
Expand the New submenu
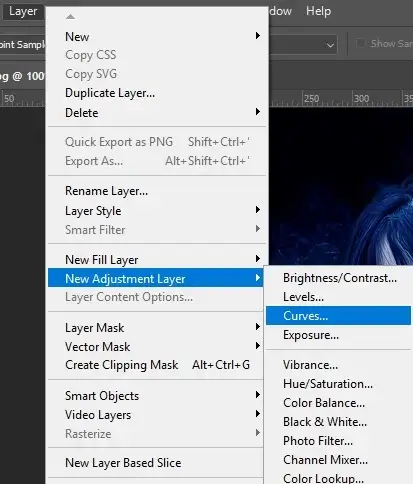(x=157, y=36)
